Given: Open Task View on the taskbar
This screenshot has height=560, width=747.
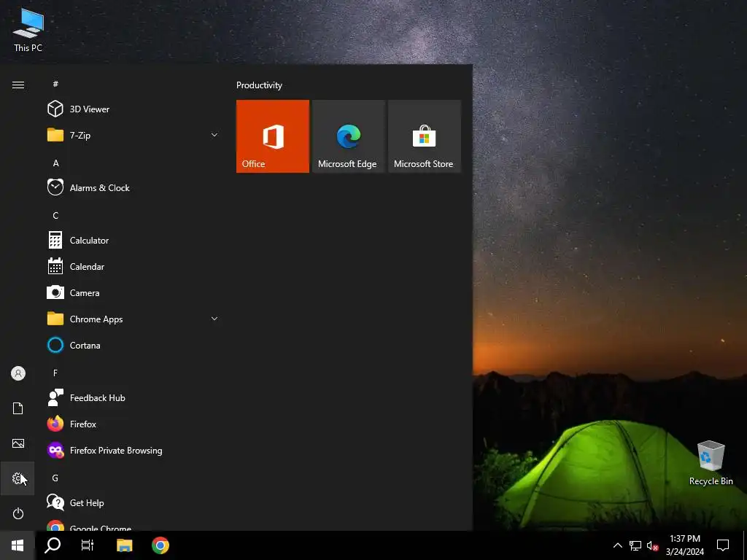Looking at the screenshot, I should coord(88,545).
